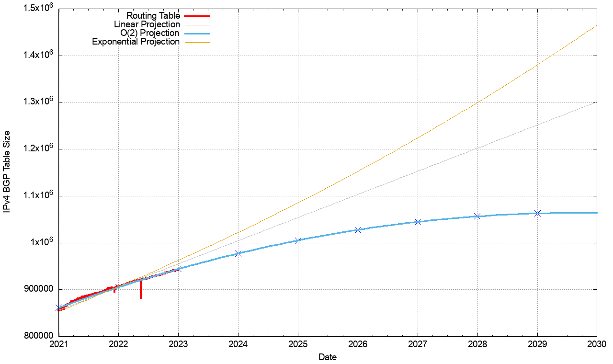
Task: Click the X marker at 2023
Action: click(x=178, y=269)
